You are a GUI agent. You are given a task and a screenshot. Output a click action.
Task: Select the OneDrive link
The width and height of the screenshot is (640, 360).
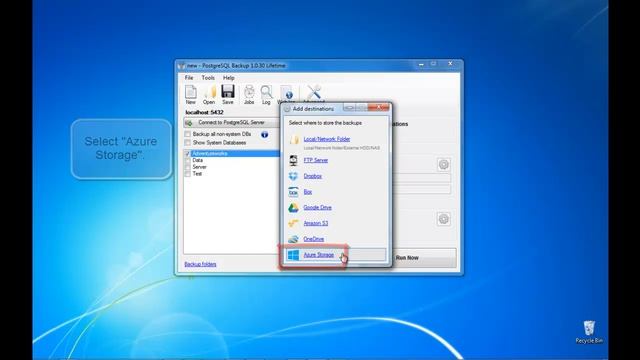coord(313,239)
